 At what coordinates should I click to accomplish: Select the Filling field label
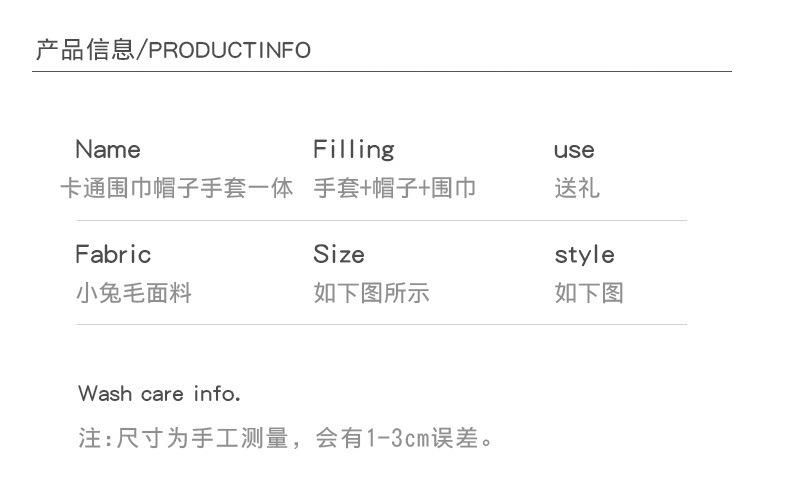[x=353, y=150]
